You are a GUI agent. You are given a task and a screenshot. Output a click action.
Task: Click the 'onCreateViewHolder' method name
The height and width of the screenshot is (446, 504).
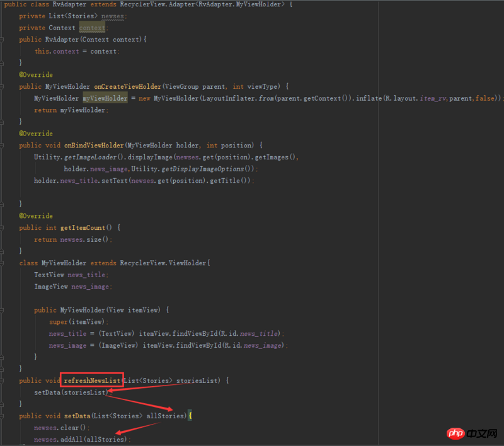(x=127, y=86)
